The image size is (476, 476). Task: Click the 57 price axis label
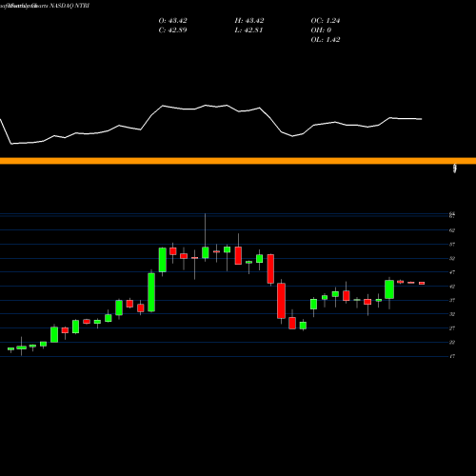tap(452, 245)
